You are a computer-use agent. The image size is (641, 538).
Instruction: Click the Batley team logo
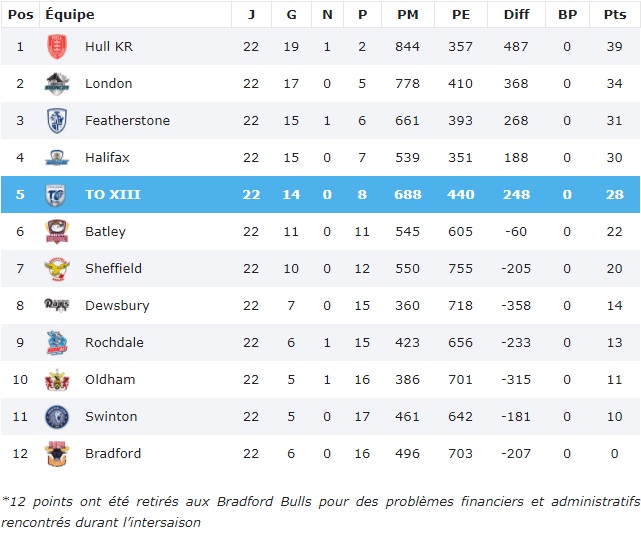point(57,232)
